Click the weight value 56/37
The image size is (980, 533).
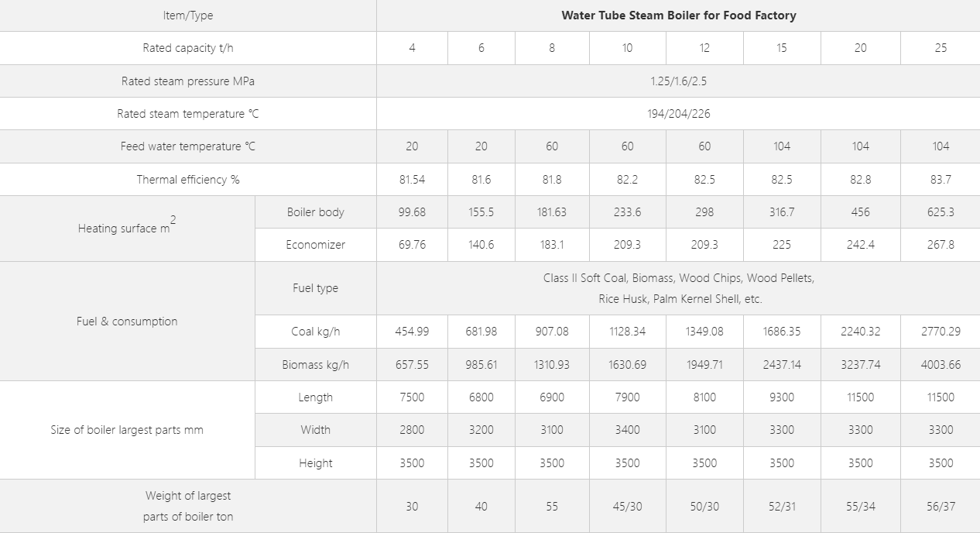tap(941, 506)
